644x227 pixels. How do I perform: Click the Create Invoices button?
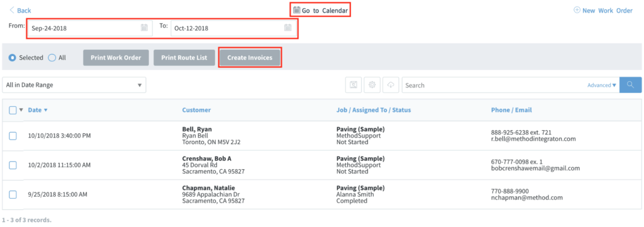250,58
